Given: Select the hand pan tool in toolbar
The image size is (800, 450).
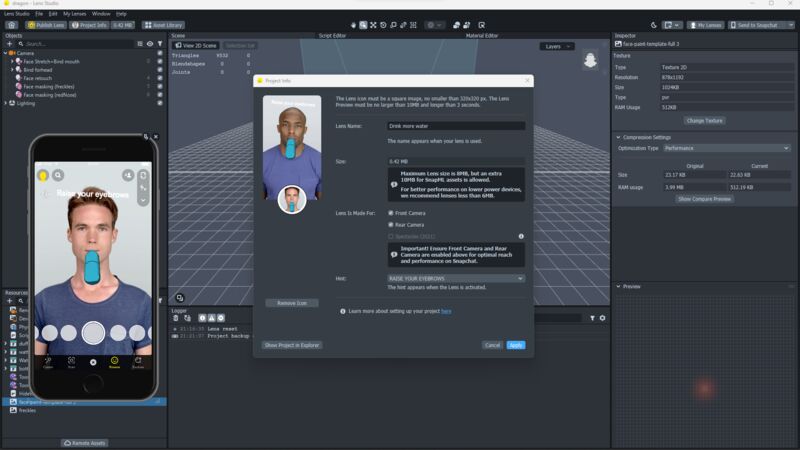Looking at the screenshot, I should [353, 25].
